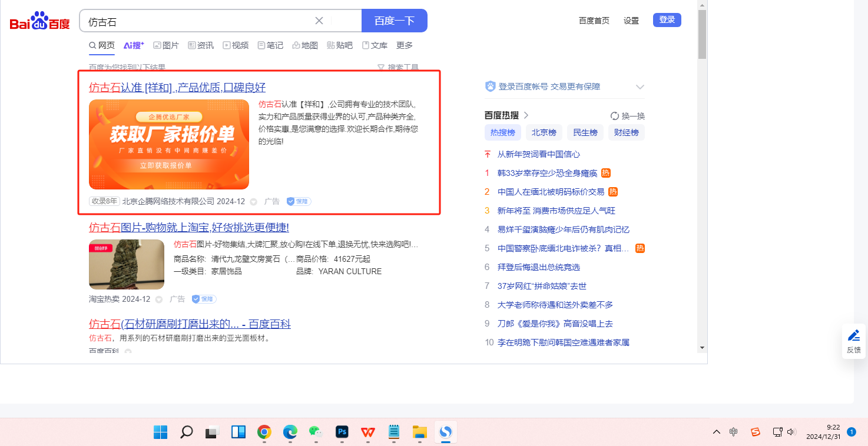Click the Sogou input method tray icon
Screen dimensions: 868x446
tap(756, 432)
